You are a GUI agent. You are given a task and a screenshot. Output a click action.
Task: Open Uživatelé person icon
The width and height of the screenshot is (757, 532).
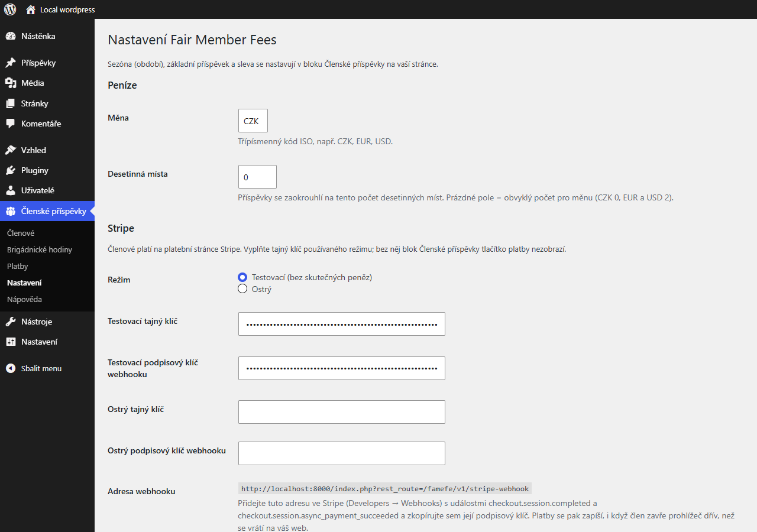[11, 190]
